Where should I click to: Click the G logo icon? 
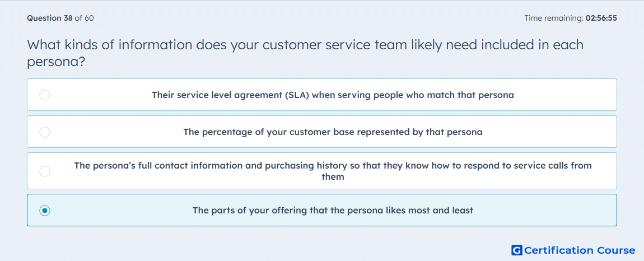[516, 250]
